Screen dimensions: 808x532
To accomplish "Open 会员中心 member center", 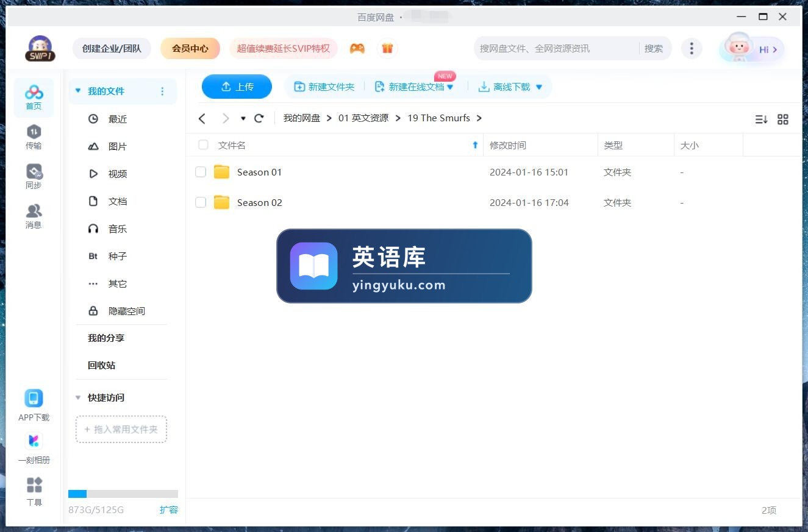I will (190, 48).
